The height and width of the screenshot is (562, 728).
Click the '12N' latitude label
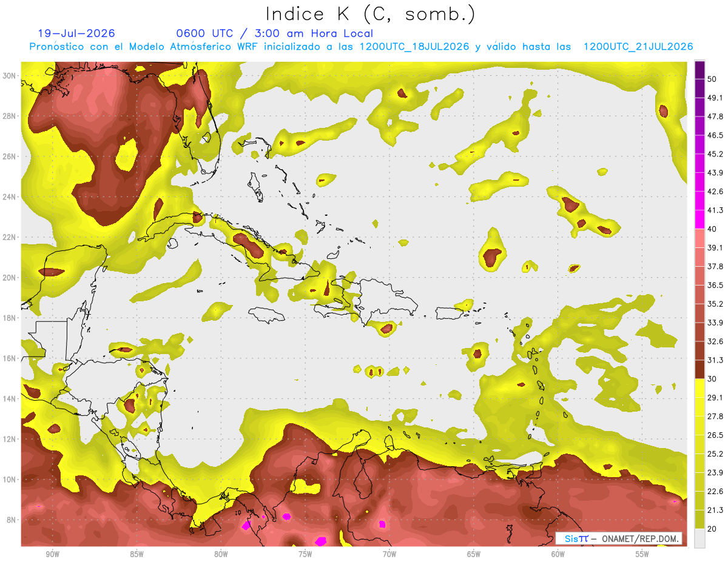tap(10, 439)
